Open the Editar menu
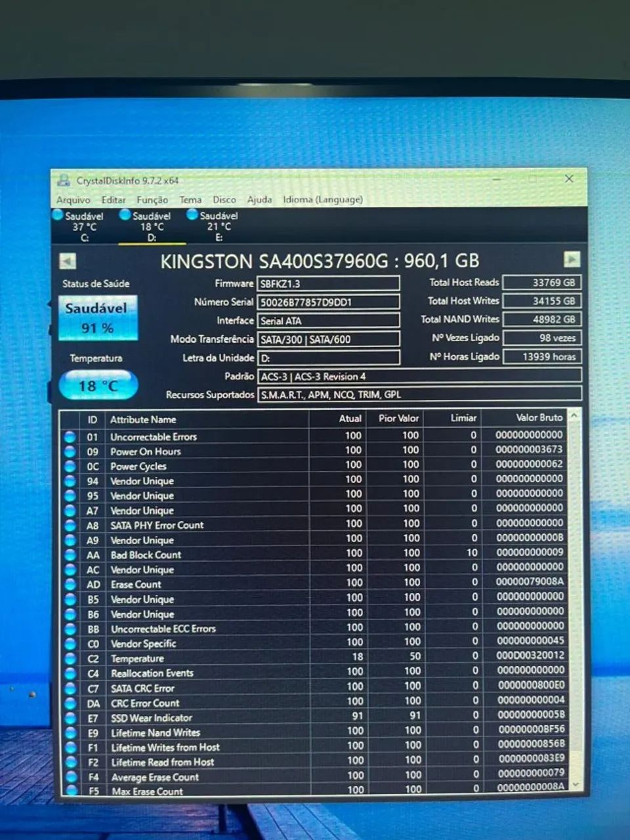This screenshot has width=630, height=840. point(114,199)
